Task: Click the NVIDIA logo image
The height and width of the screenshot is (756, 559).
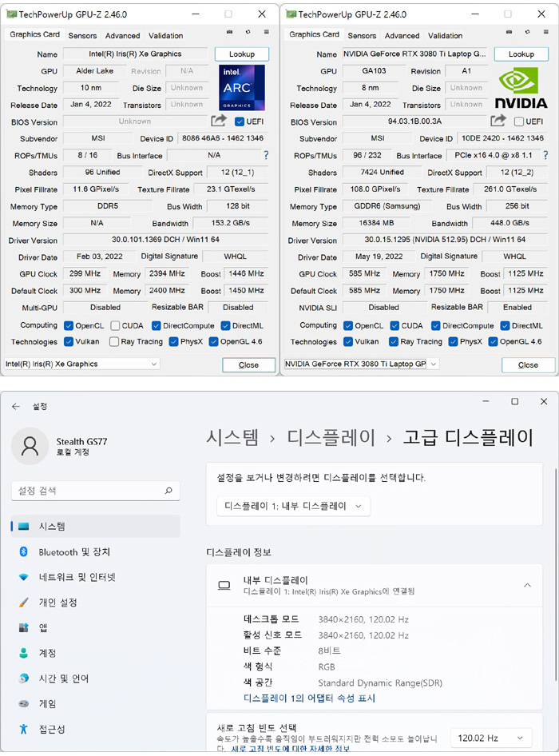Action: tap(521, 88)
